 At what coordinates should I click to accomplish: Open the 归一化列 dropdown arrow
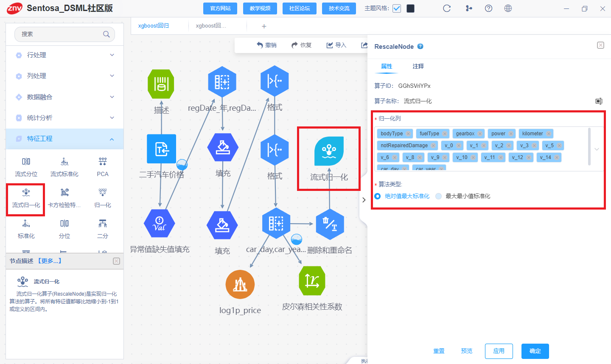pos(597,149)
